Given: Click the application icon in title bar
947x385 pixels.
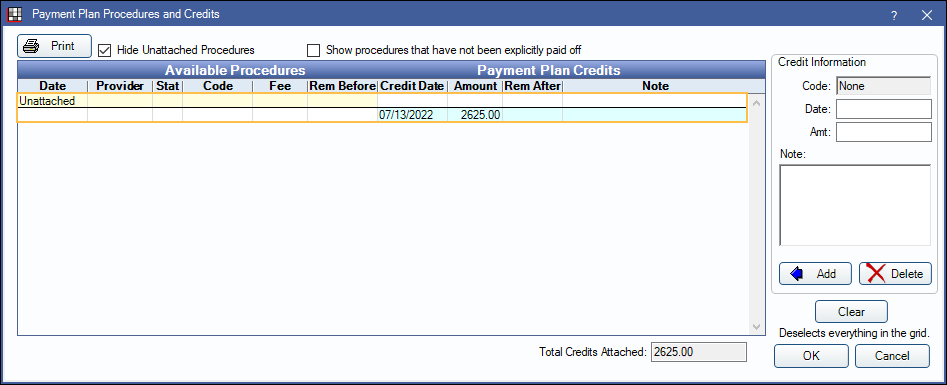Looking at the screenshot, I should (14, 14).
